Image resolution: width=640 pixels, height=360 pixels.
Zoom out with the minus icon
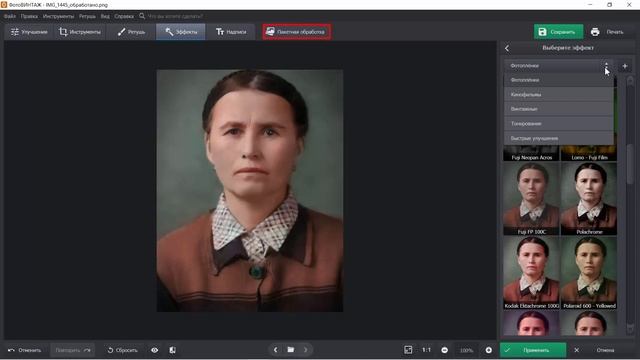click(444, 350)
